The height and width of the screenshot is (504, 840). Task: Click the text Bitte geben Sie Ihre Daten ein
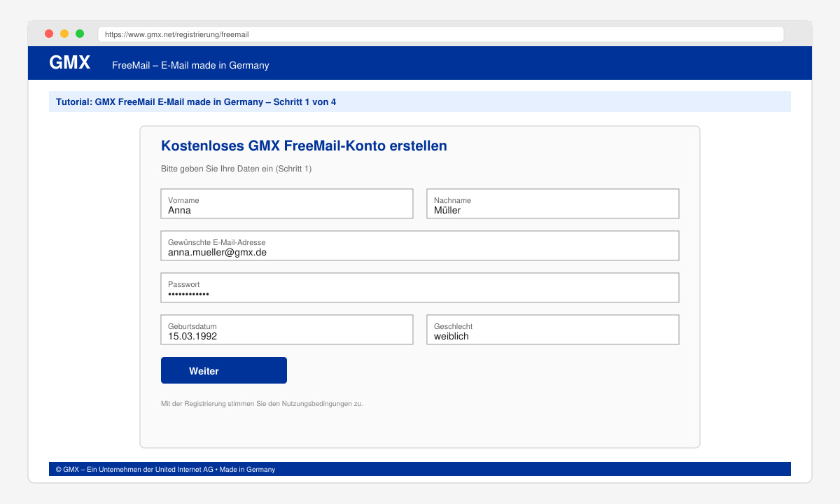click(x=217, y=169)
